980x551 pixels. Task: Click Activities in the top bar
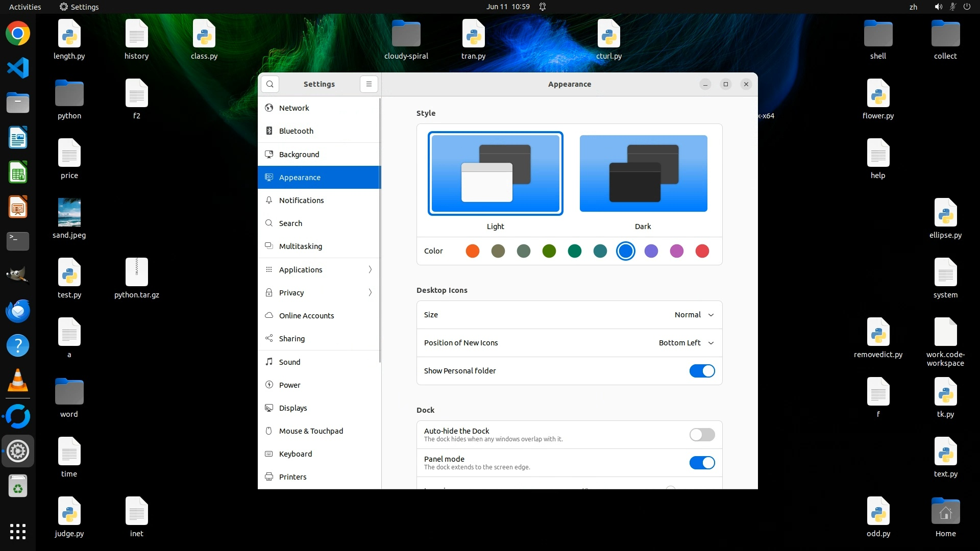(25, 7)
